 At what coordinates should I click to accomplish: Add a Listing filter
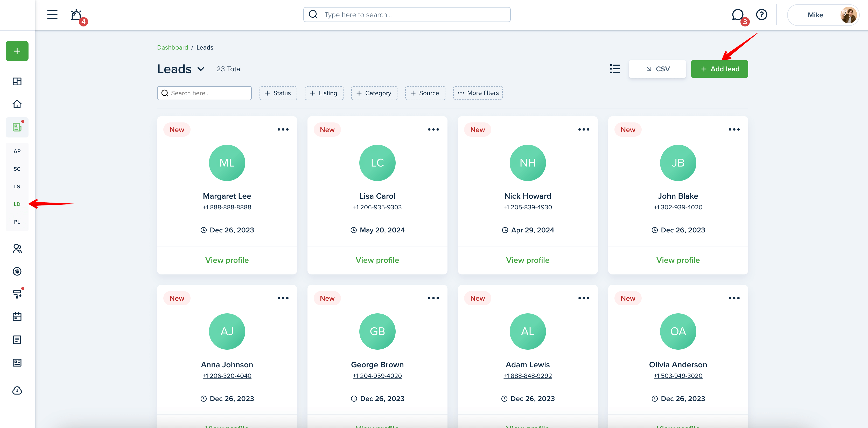[324, 93]
